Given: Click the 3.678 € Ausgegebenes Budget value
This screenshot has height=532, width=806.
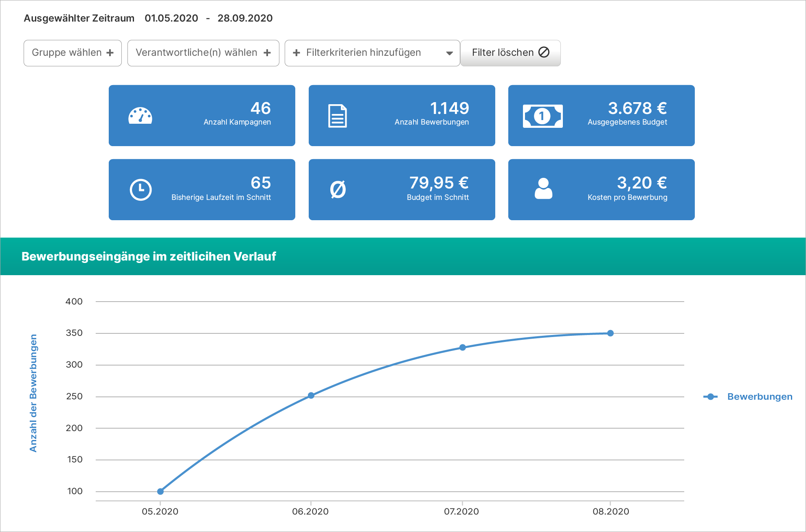Looking at the screenshot, I should click(x=637, y=108).
